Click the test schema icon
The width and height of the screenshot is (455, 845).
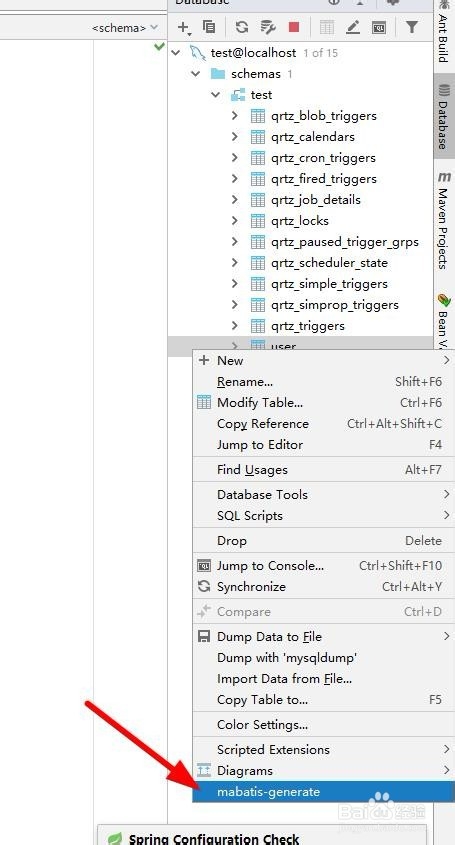pyautogui.click(x=238, y=95)
